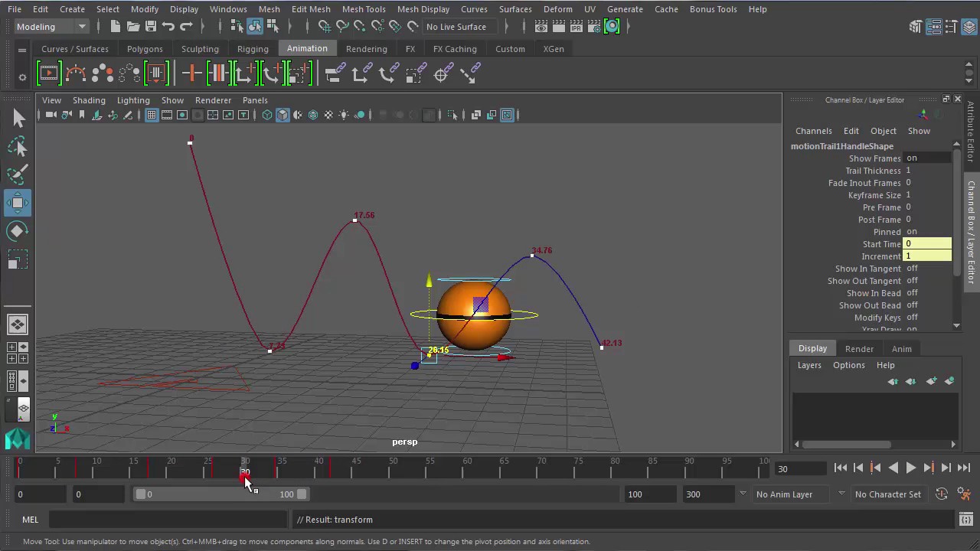Viewport: 980px width, 551px height.
Task: Click the Aim Constraint shelf icon
Action: pos(442,73)
